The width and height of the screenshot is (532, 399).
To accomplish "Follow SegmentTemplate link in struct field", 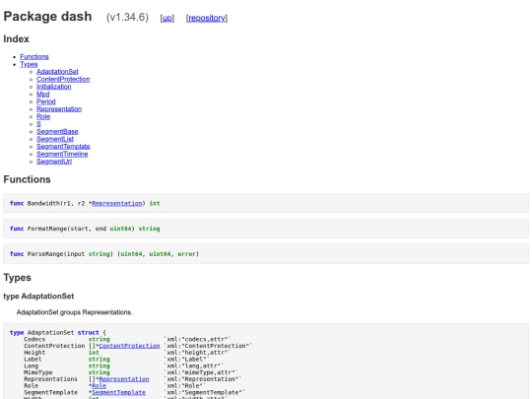I will (119, 392).
